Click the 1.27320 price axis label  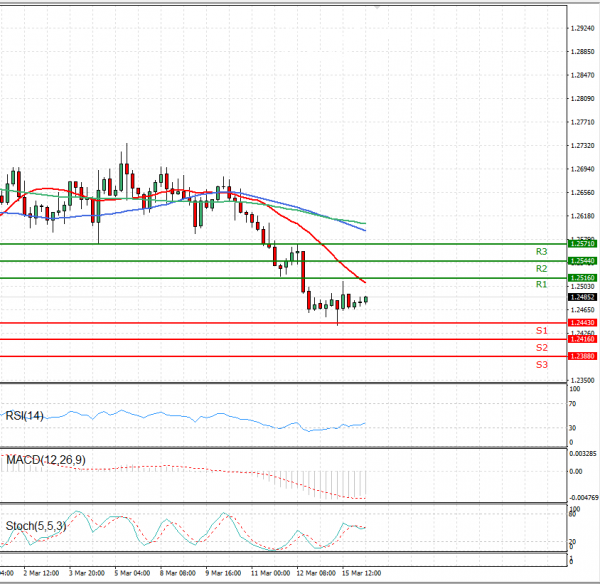pyautogui.click(x=582, y=146)
